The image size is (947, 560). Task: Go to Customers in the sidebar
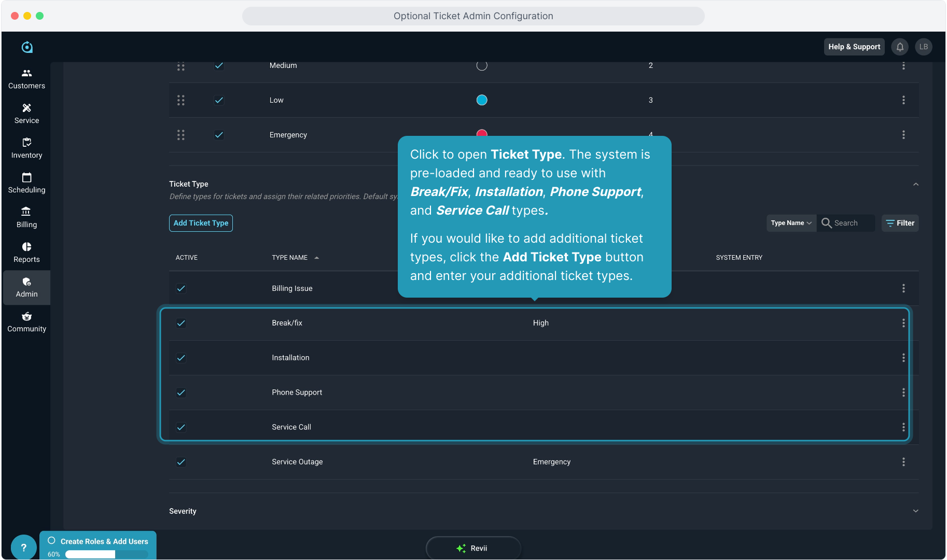tap(26, 79)
